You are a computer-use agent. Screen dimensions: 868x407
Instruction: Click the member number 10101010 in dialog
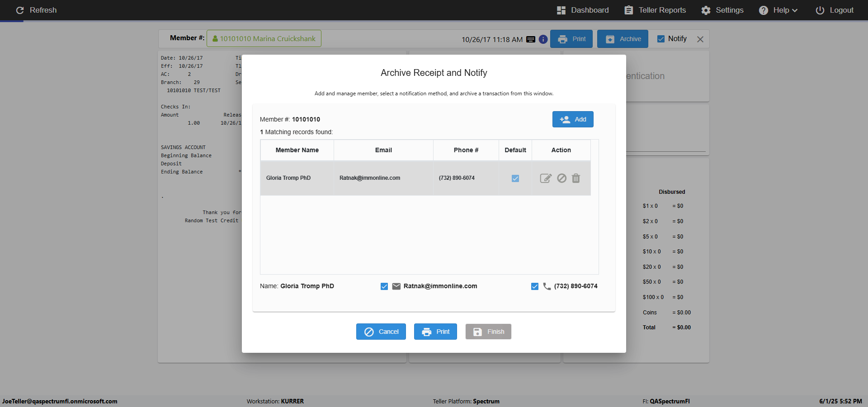[x=306, y=119]
